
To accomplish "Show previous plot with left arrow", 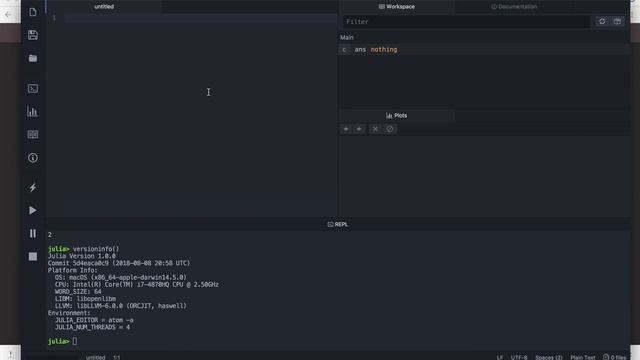I will point(346,129).
